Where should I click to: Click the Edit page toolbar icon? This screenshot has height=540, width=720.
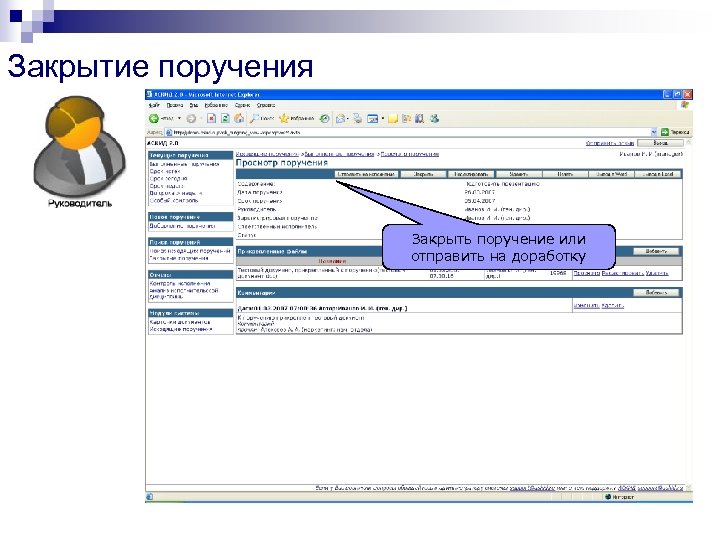click(x=372, y=119)
